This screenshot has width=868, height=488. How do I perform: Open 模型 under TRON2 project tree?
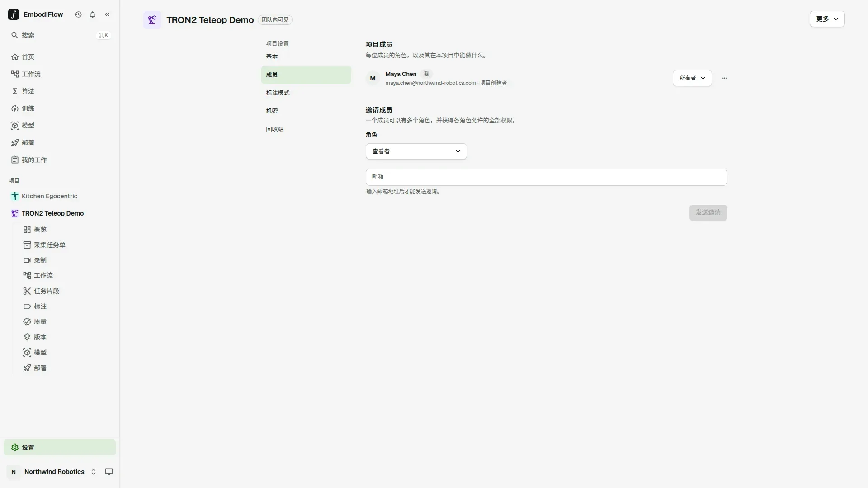pos(66,352)
